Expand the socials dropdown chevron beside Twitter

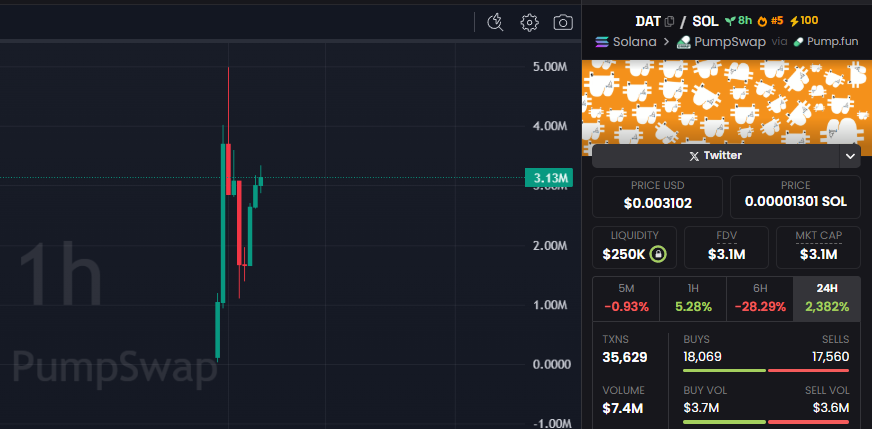coord(850,156)
